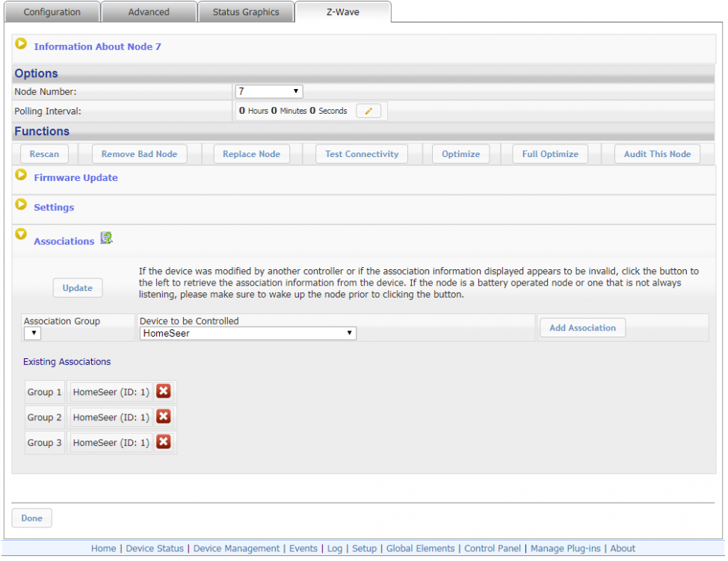Click the Done button
The height and width of the screenshot is (561, 728).
(x=31, y=518)
